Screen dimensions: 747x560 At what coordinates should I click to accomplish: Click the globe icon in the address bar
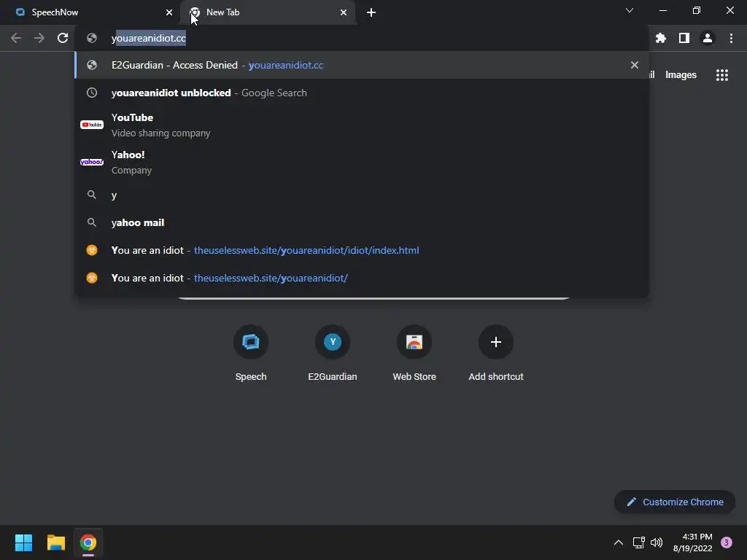92,38
